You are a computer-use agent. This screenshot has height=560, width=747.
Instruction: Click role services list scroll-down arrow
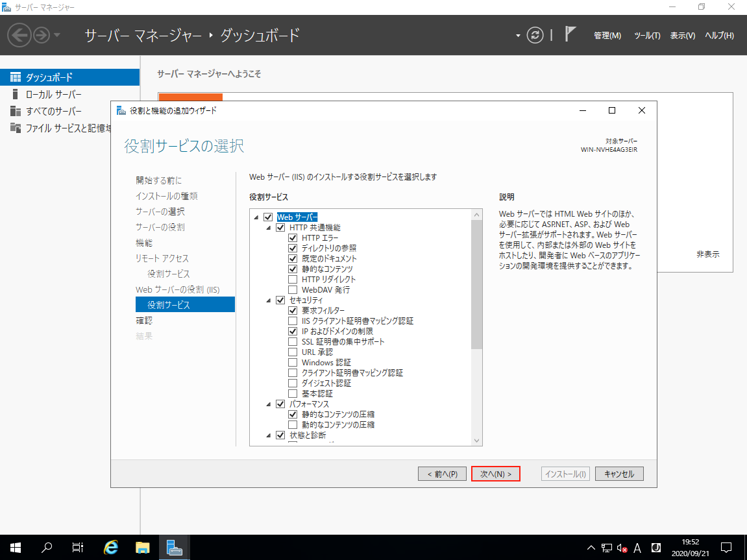(x=477, y=441)
